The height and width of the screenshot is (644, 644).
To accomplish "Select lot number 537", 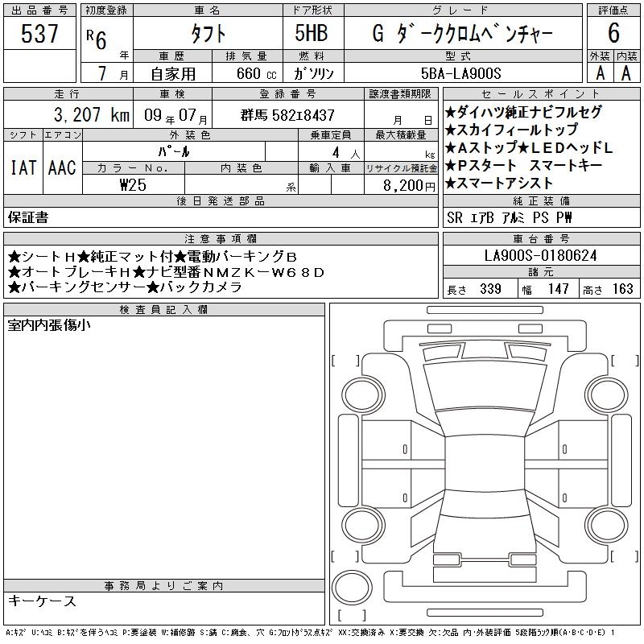I will 39,33.
